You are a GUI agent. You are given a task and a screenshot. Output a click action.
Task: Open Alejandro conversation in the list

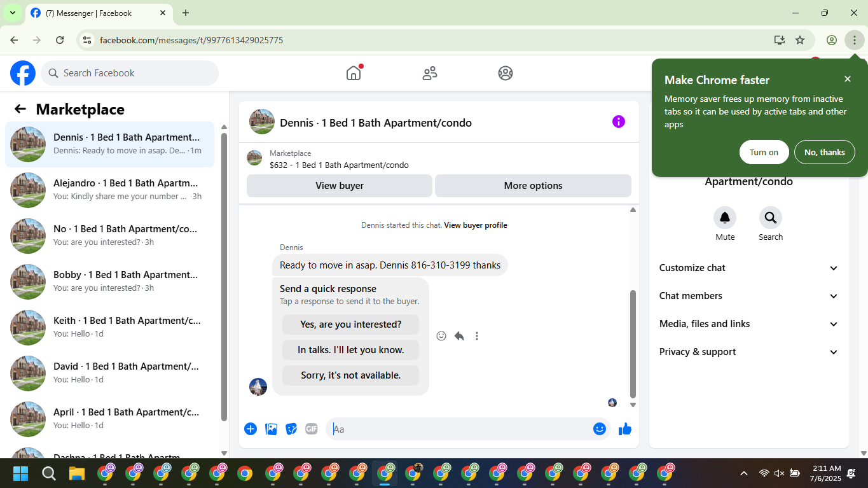click(110, 190)
